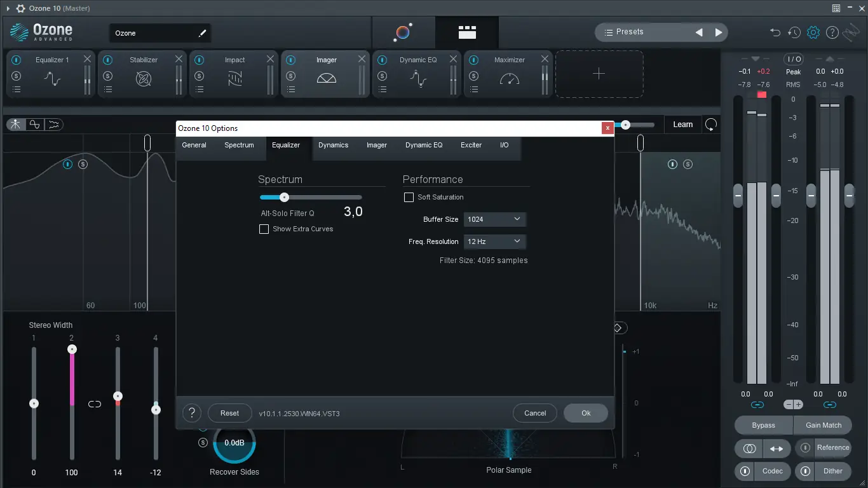This screenshot has width=868, height=488.
Task: Click the help question mark in the Options dialog
Action: [191, 413]
